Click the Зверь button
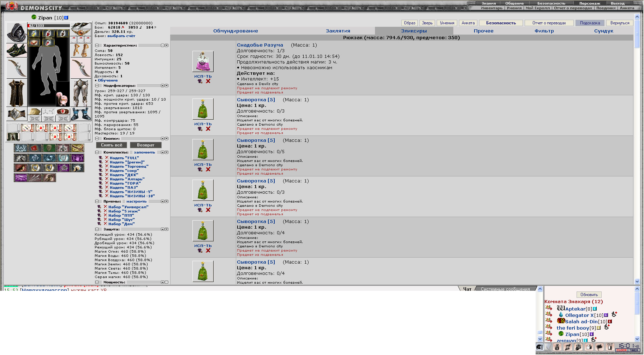This screenshot has height=355, width=644. tap(427, 23)
